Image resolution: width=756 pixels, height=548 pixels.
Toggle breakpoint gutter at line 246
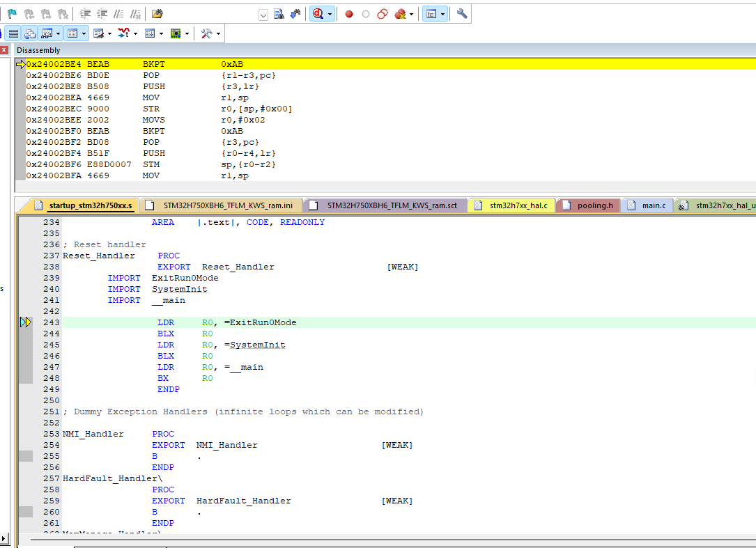[26, 356]
